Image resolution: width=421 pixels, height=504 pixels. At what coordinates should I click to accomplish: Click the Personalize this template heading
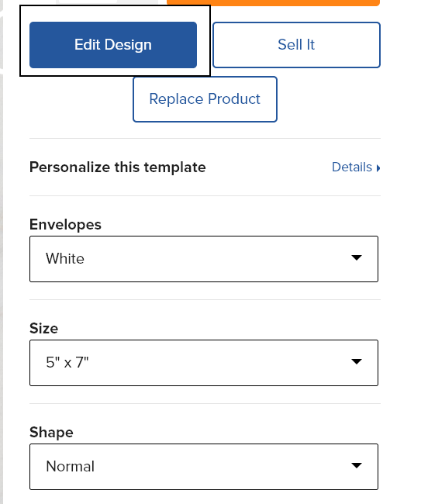(118, 167)
